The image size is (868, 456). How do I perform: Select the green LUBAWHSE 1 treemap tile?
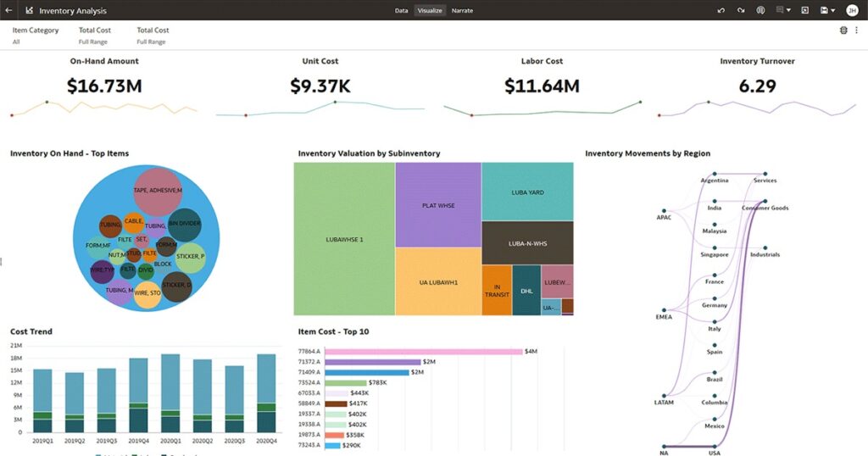click(x=344, y=239)
